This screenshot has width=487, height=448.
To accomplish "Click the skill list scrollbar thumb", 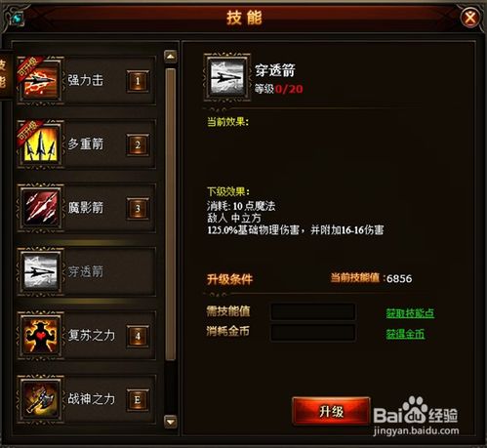I will [x=171, y=214].
